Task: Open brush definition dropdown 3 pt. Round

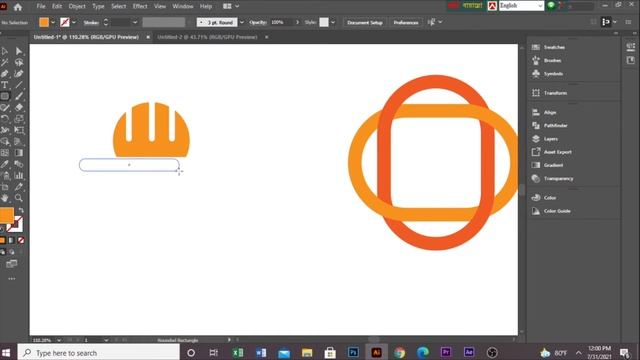Action: [242, 22]
